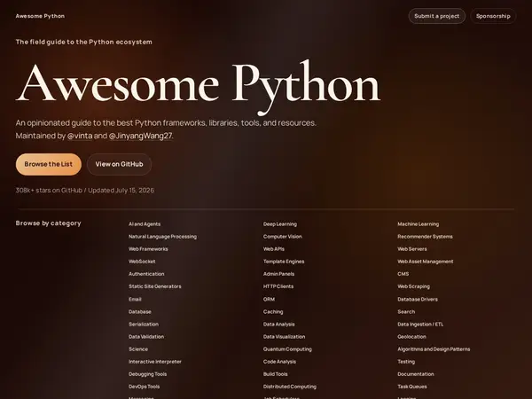Open the Data Ingestion / ETL category
532x399 pixels.
(x=420, y=324)
